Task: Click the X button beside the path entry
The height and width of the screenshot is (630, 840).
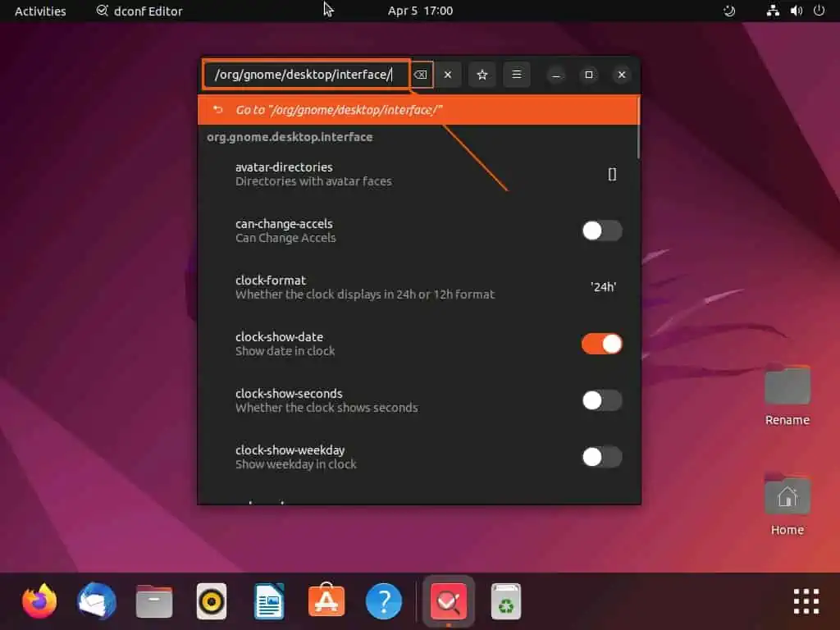Action: [448, 75]
